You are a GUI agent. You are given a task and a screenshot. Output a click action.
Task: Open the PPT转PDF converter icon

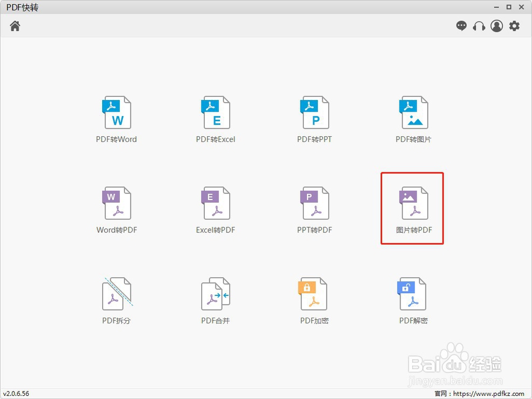pos(314,203)
